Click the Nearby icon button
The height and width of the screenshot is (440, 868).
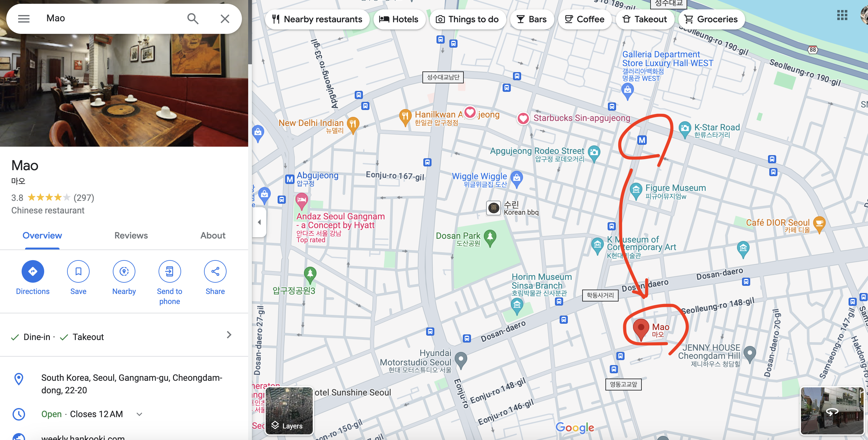[124, 271]
